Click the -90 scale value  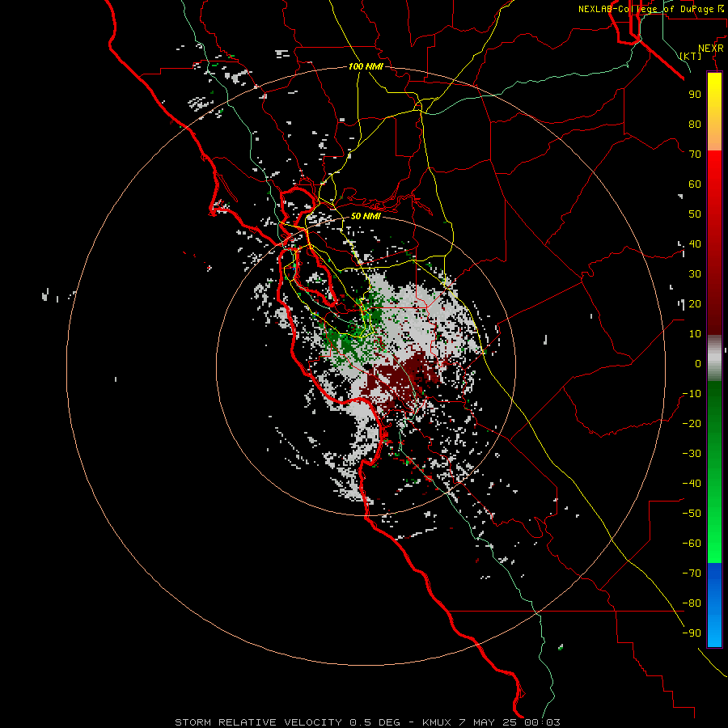coord(692,633)
